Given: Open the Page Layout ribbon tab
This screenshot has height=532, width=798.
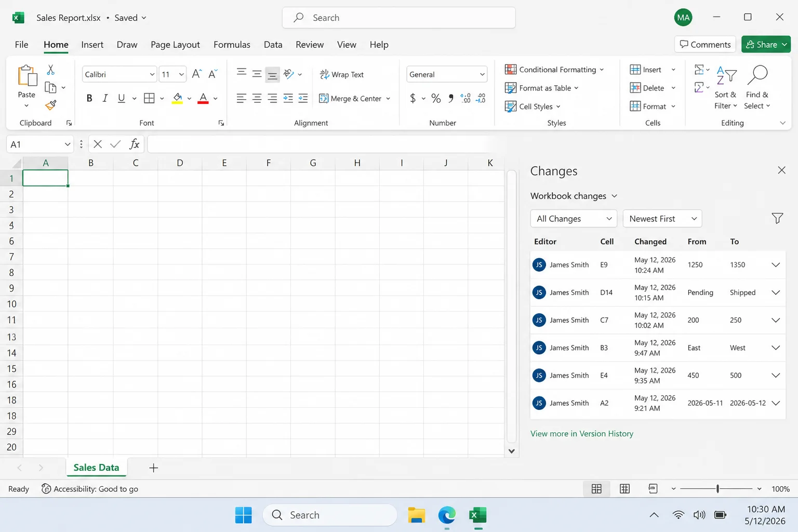Looking at the screenshot, I should click(x=175, y=45).
